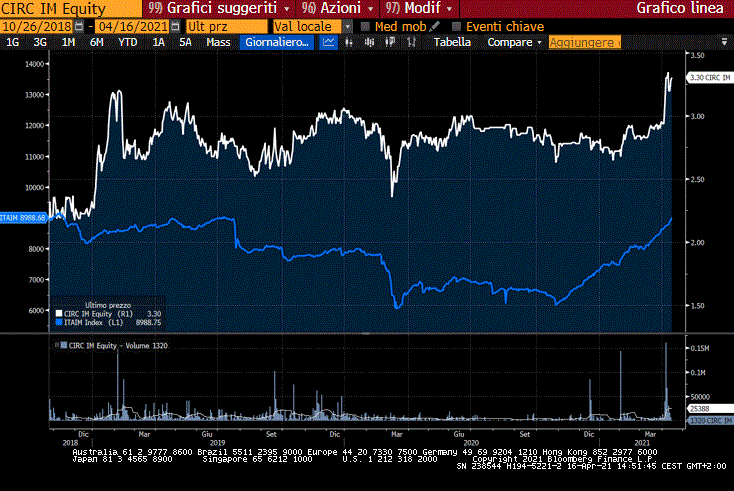
Task: Select the bar chart type icon
Action: pos(349,42)
